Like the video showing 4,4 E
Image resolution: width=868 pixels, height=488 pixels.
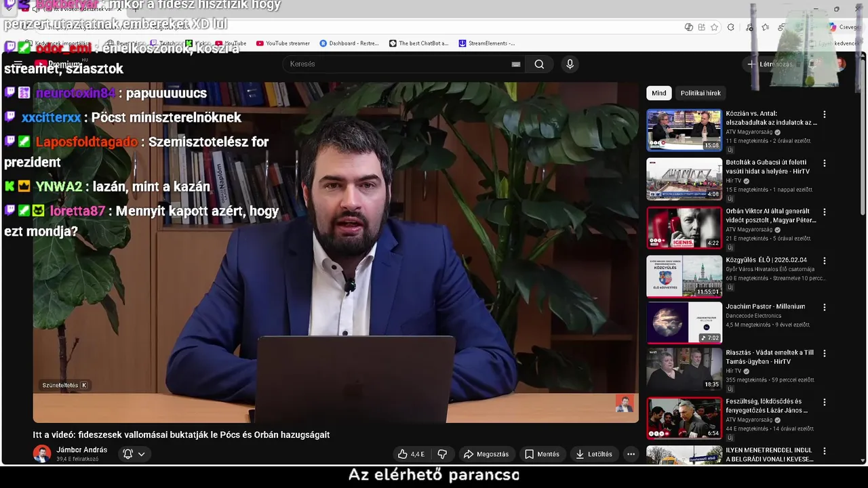(412, 454)
